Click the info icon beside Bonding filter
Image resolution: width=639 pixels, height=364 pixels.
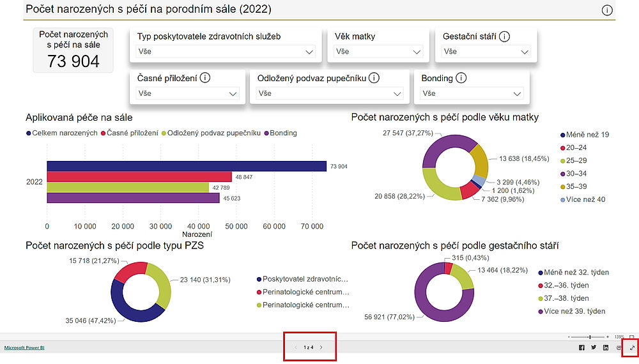click(461, 78)
